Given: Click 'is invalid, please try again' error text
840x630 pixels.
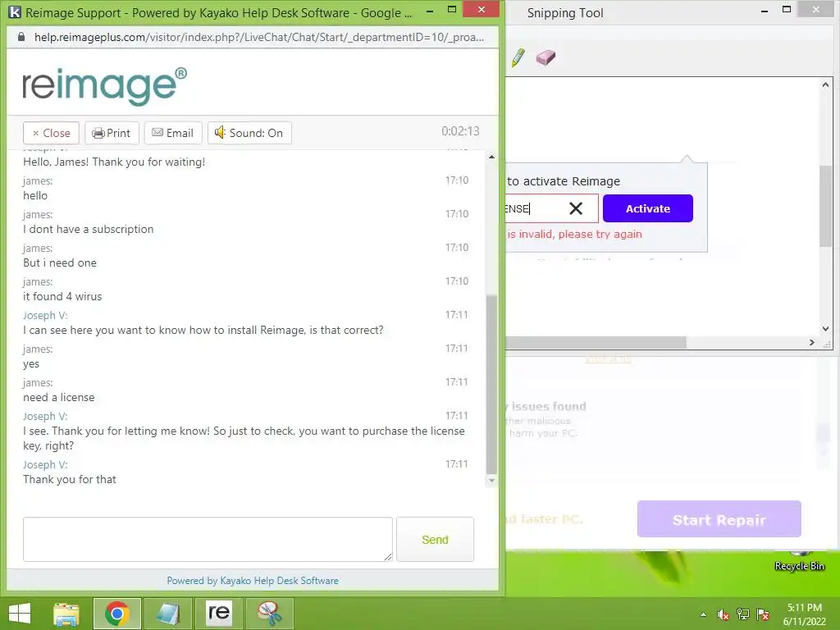Looking at the screenshot, I should click(x=574, y=234).
